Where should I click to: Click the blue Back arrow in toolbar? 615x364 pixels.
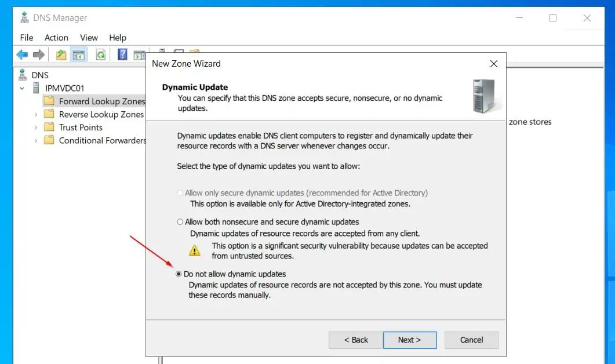pos(22,54)
